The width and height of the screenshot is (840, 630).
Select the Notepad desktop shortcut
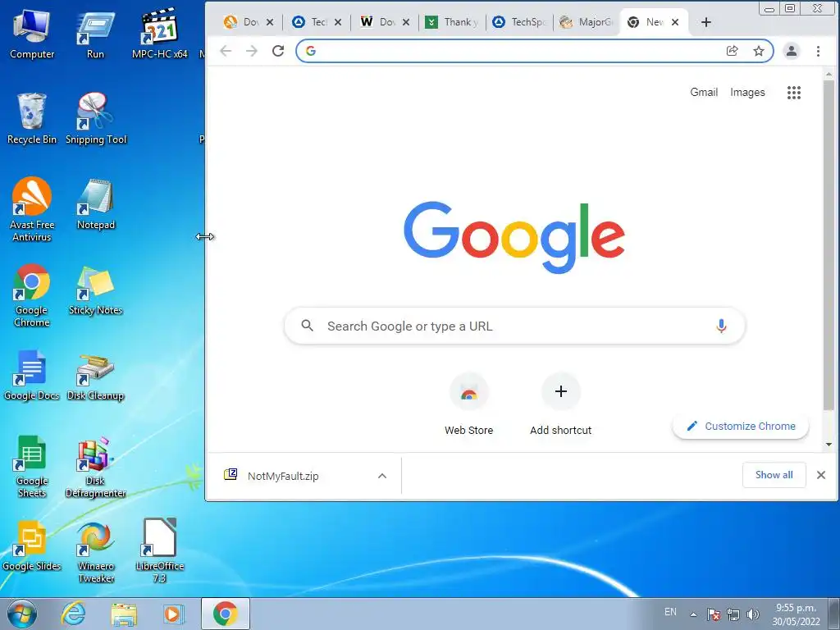96,204
